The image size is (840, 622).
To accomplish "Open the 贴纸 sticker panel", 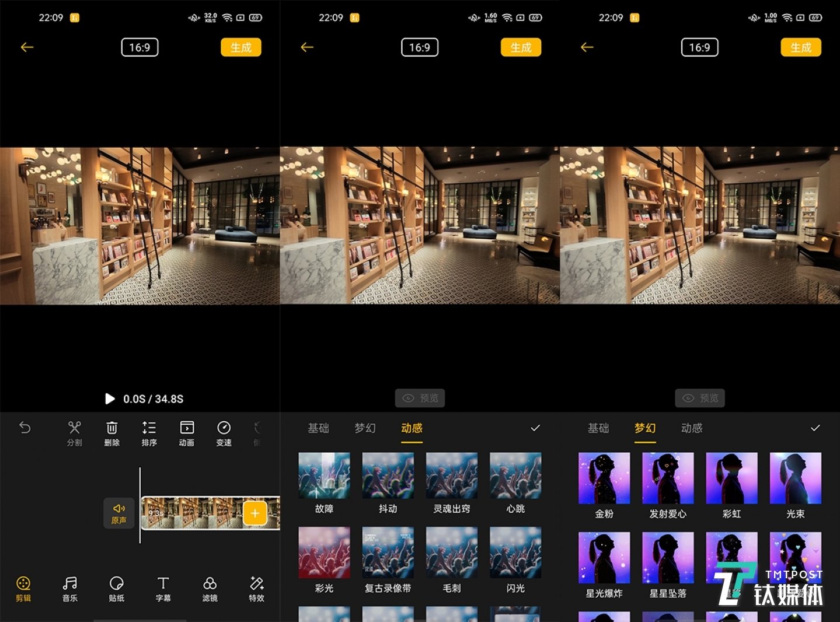I will click(x=116, y=588).
